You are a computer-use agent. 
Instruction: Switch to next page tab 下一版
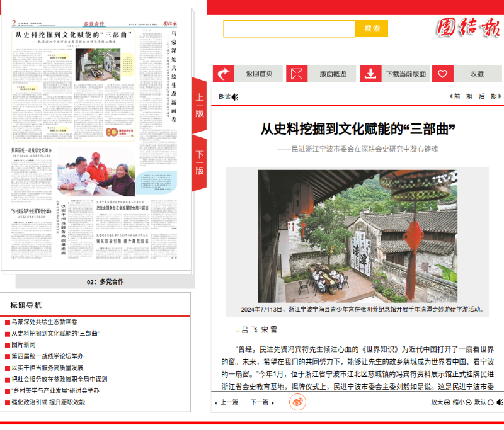click(x=200, y=162)
